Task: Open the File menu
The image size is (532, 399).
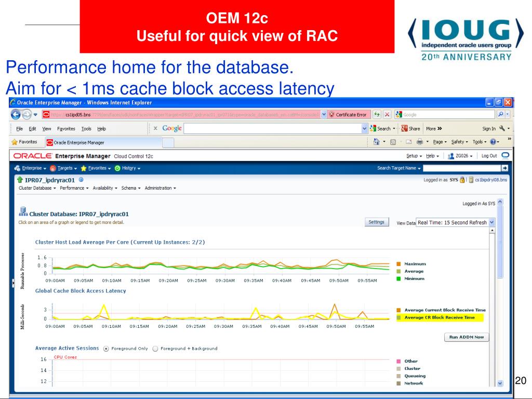Action: [x=19, y=129]
